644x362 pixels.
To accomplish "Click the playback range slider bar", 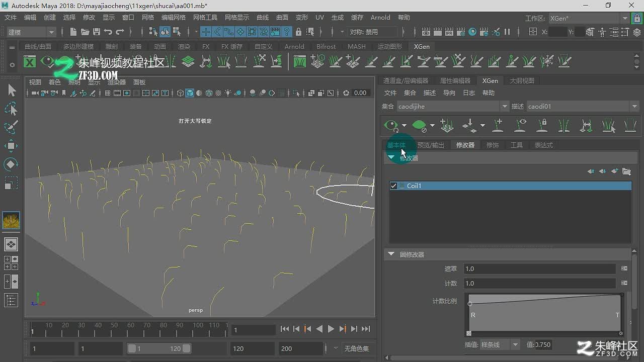I will click(x=159, y=348).
